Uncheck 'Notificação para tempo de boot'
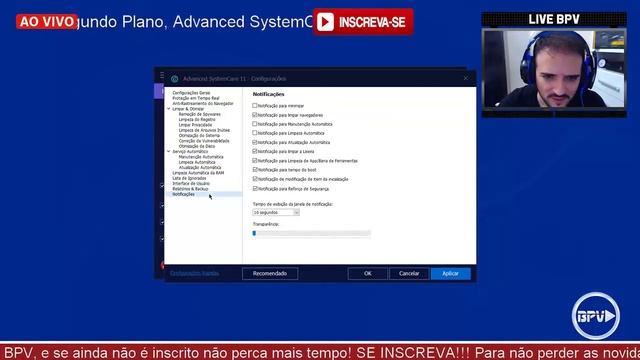Image resolution: width=640 pixels, height=360 pixels. pos(255,169)
